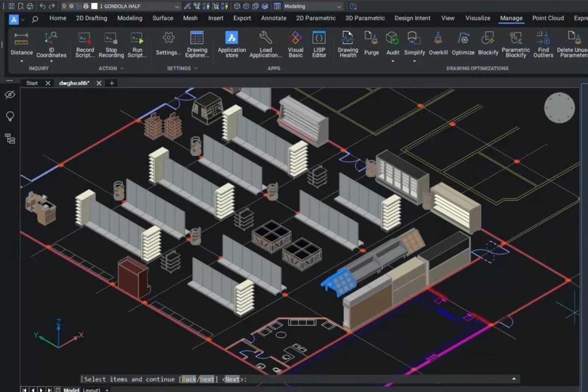588x392 pixels.
Task: Toggle entity visibility eye icon in sidebar
Action: point(10,95)
